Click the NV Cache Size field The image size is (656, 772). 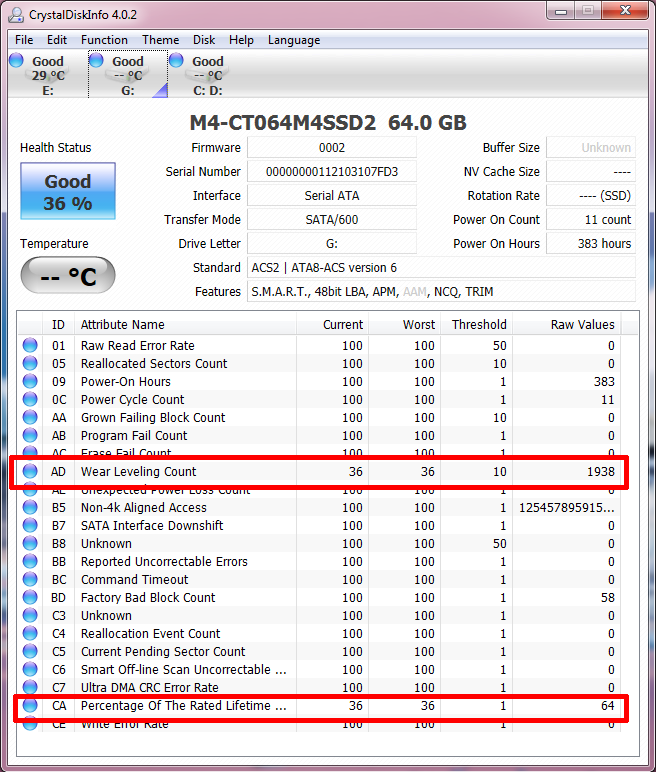point(591,172)
